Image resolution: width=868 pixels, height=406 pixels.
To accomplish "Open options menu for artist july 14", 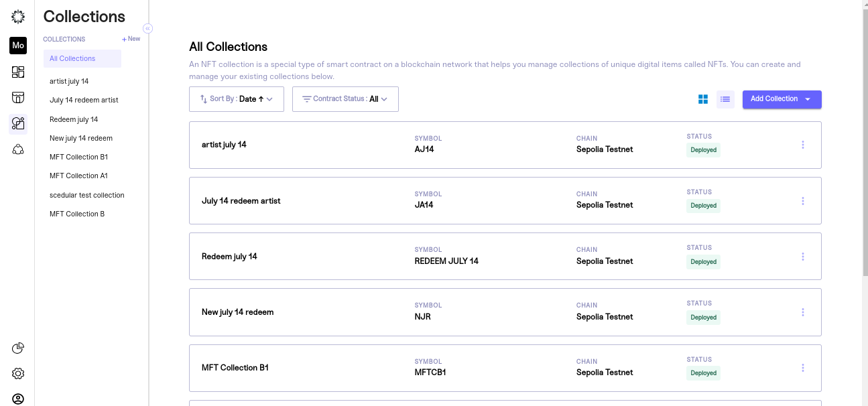I will (803, 145).
